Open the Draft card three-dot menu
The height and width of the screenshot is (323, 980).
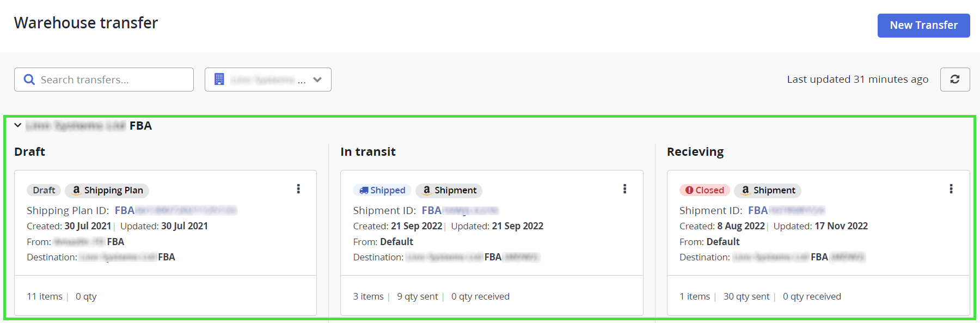[298, 189]
